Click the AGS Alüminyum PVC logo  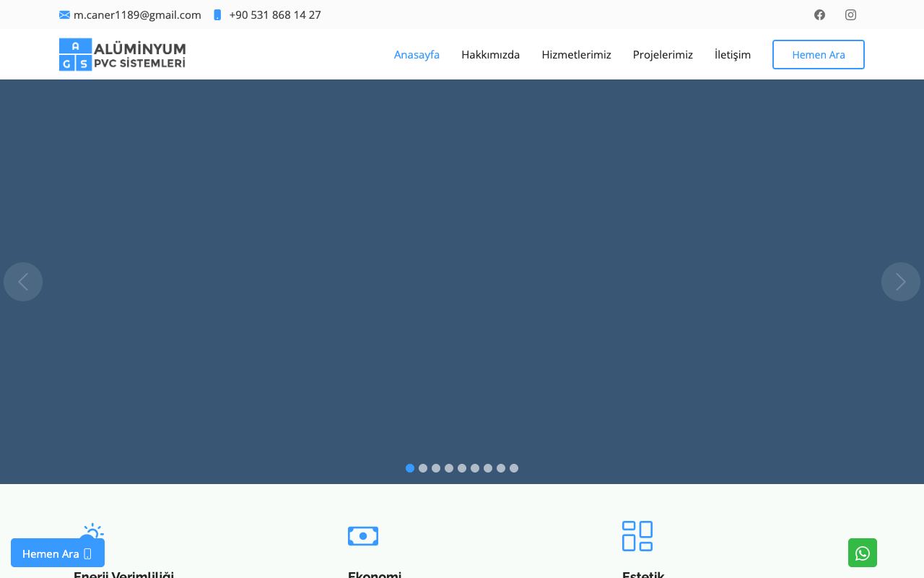(x=123, y=54)
